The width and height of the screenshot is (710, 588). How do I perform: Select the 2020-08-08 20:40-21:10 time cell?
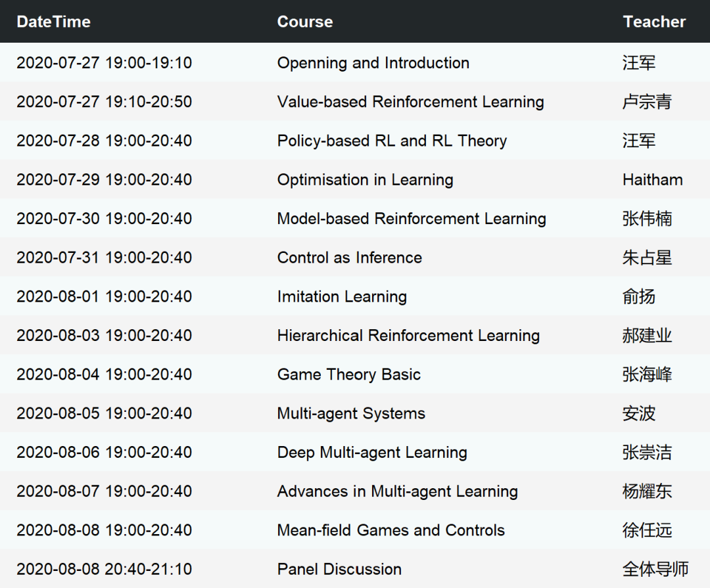click(104, 569)
